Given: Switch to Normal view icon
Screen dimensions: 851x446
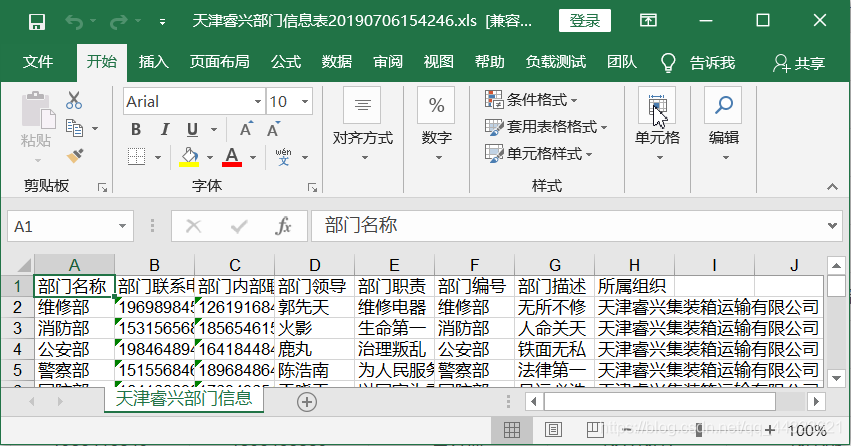Looking at the screenshot, I should (x=511, y=430).
